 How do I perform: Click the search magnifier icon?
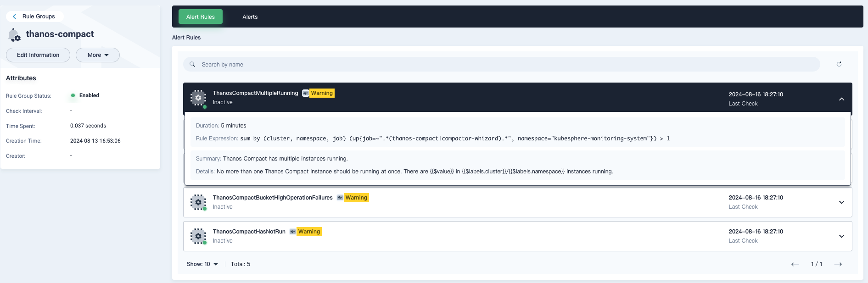pos(192,64)
